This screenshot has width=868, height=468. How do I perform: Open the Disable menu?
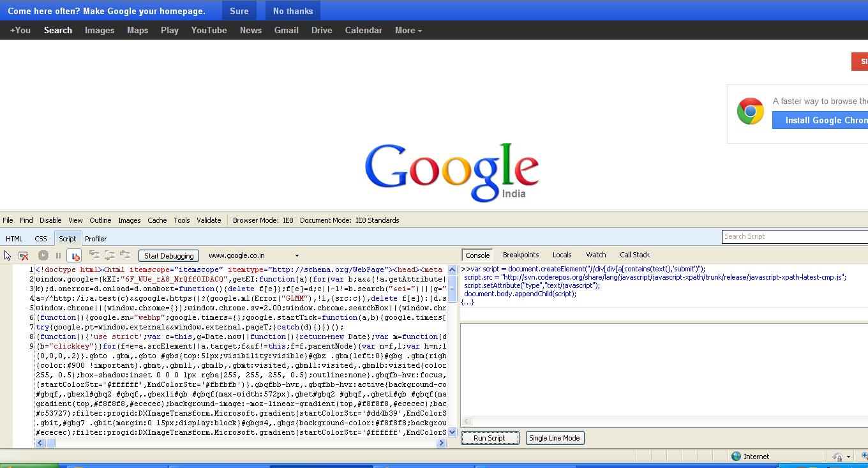coord(50,220)
